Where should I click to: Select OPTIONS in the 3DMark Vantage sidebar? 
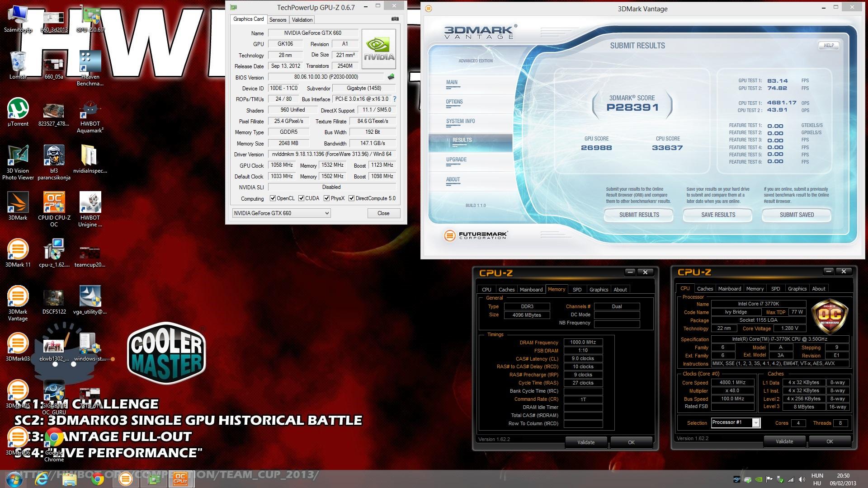point(454,102)
